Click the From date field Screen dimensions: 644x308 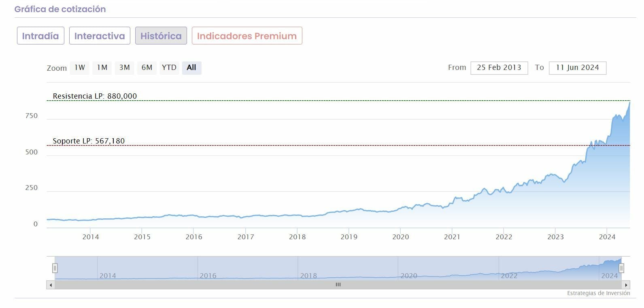click(x=499, y=68)
